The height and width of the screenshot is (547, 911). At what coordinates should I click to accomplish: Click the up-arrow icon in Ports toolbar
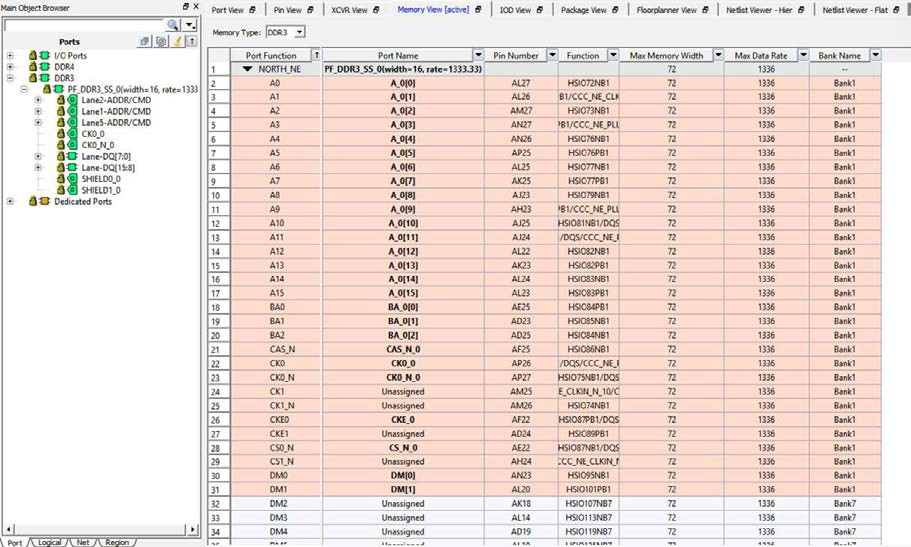[191, 42]
